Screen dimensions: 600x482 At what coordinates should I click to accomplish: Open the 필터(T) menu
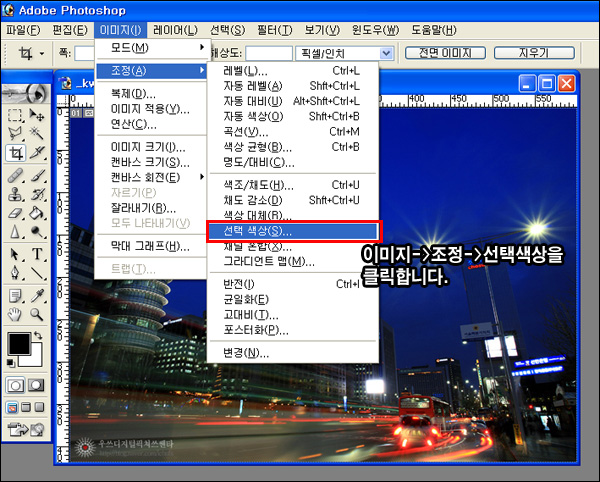point(274,30)
